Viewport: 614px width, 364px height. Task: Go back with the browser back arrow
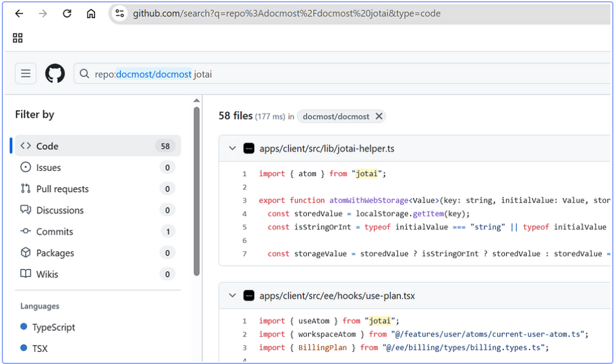[x=19, y=14]
